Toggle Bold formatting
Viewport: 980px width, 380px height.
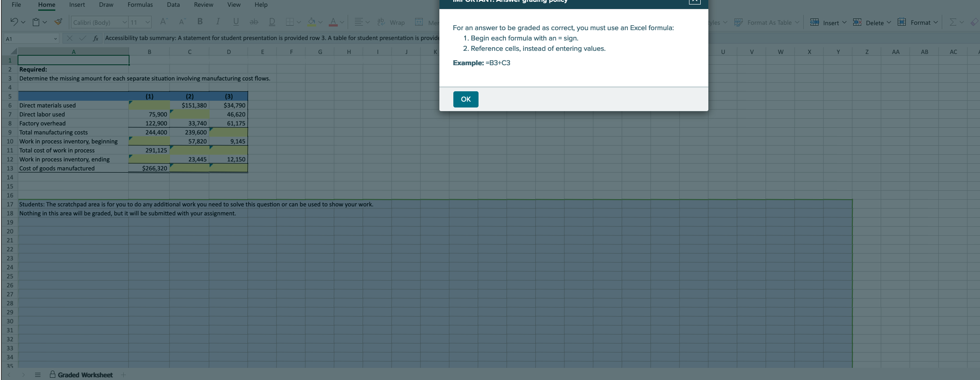[200, 22]
